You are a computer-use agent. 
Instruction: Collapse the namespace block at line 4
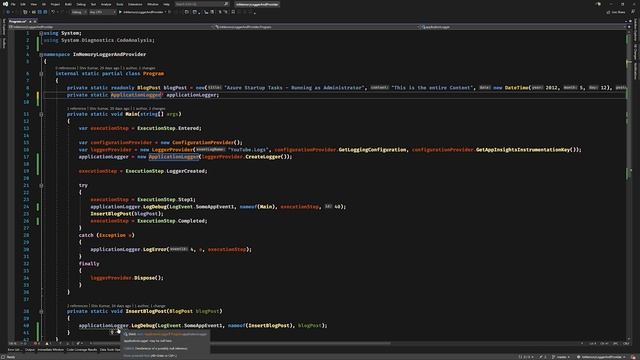[41, 54]
